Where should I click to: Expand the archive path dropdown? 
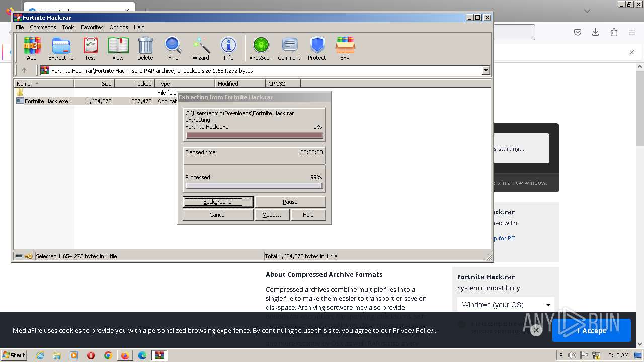[486, 71]
